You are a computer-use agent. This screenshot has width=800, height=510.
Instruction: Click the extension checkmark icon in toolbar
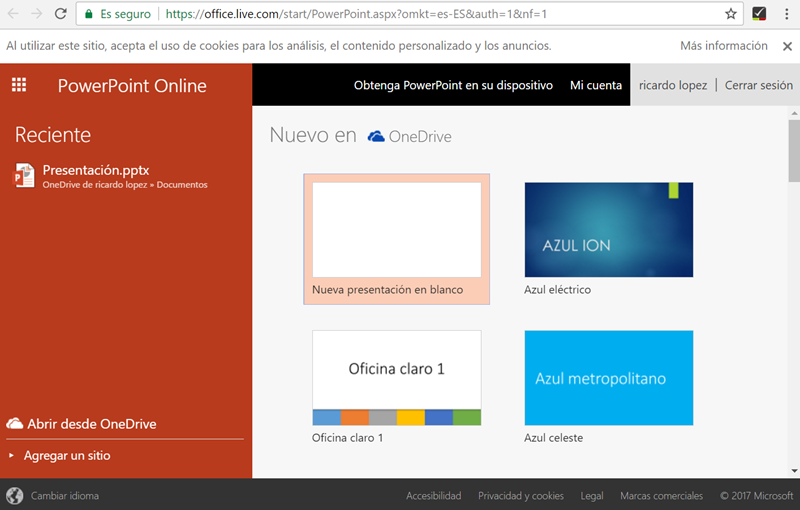pyautogui.click(x=759, y=14)
